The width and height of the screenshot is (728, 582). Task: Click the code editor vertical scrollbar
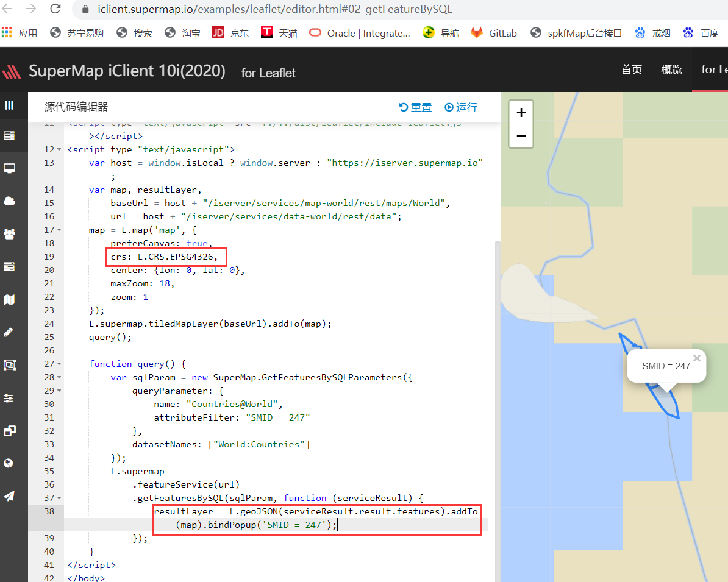click(498, 411)
